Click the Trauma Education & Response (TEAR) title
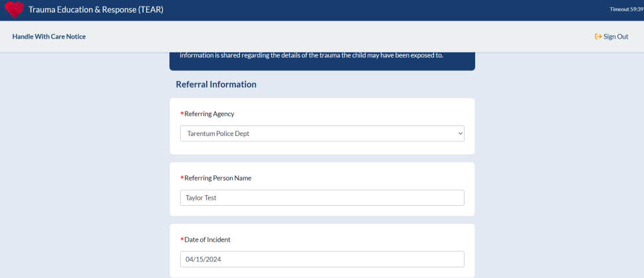 click(x=96, y=10)
